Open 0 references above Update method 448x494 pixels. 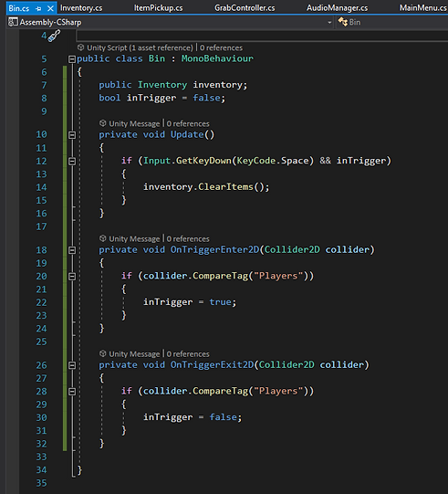point(188,124)
